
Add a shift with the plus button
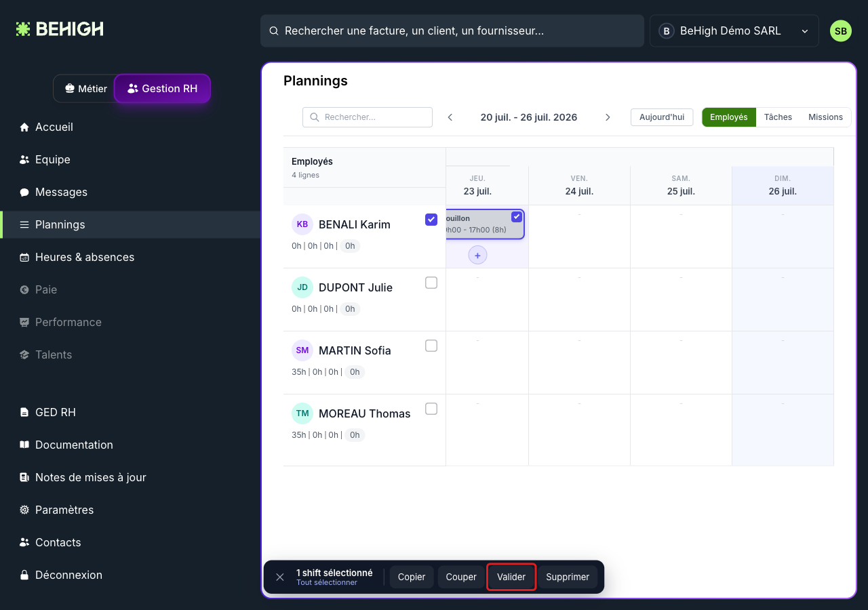coord(477,256)
